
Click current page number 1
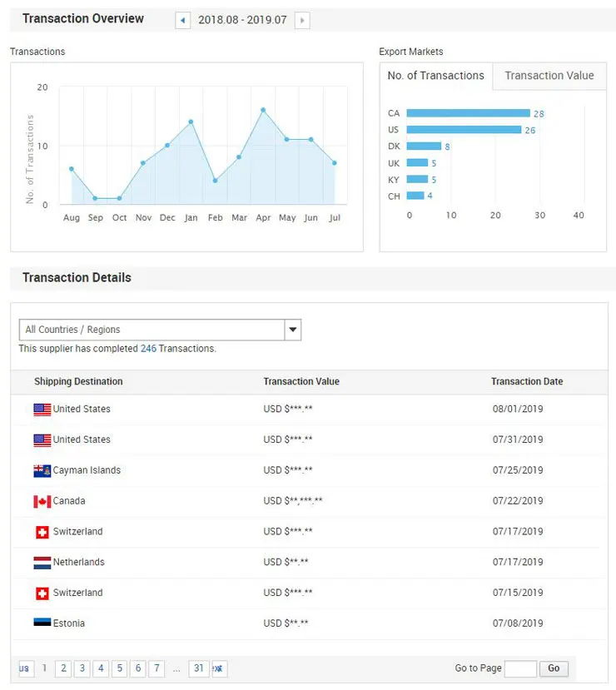pos(44,668)
